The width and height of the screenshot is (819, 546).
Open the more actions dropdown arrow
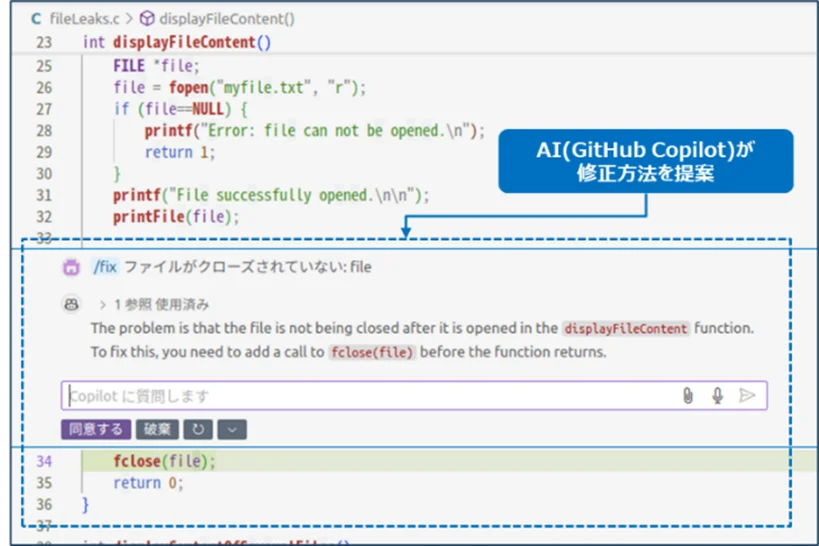click(x=232, y=429)
